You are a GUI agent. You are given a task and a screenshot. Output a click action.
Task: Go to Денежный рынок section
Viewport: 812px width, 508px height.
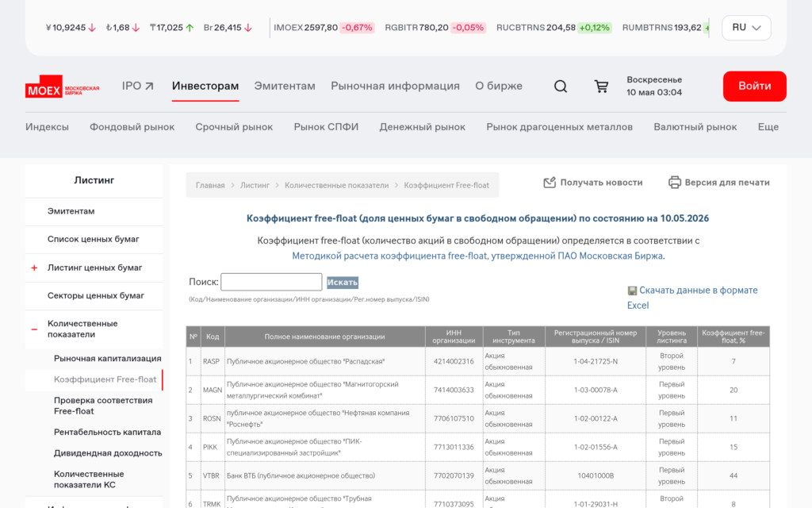[422, 127]
